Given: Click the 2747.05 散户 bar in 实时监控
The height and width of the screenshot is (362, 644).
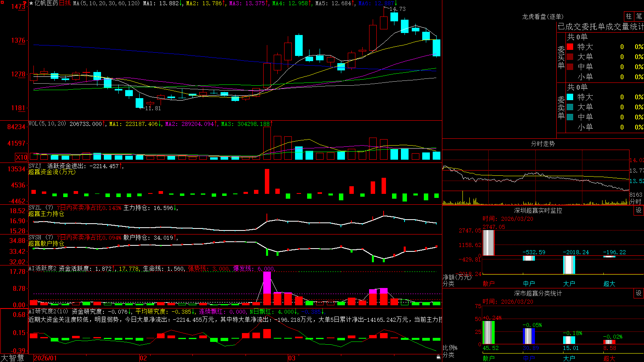Looking at the screenshot, I should tap(488, 243).
